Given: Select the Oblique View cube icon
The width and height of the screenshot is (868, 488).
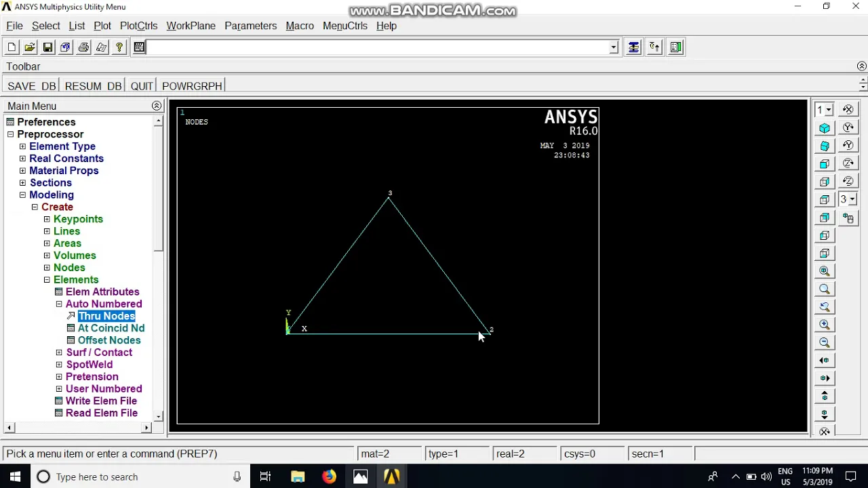Looking at the screenshot, I should [x=825, y=146].
